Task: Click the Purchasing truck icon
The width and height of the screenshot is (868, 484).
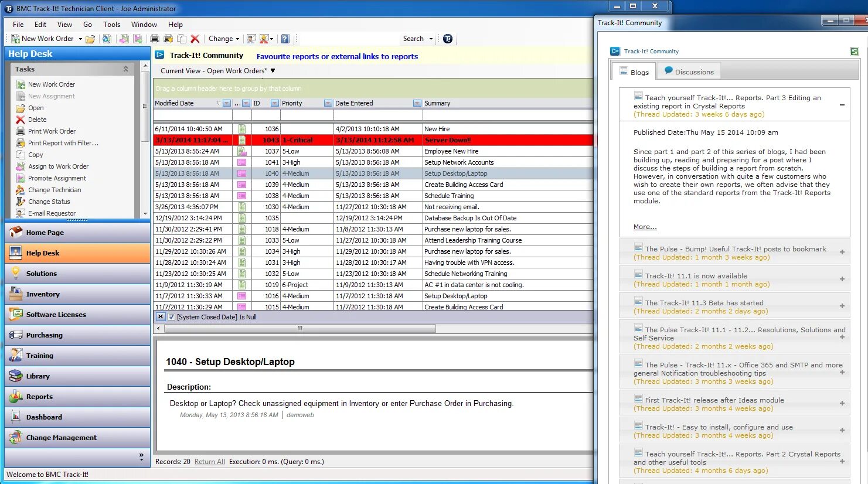Action: (x=16, y=335)
